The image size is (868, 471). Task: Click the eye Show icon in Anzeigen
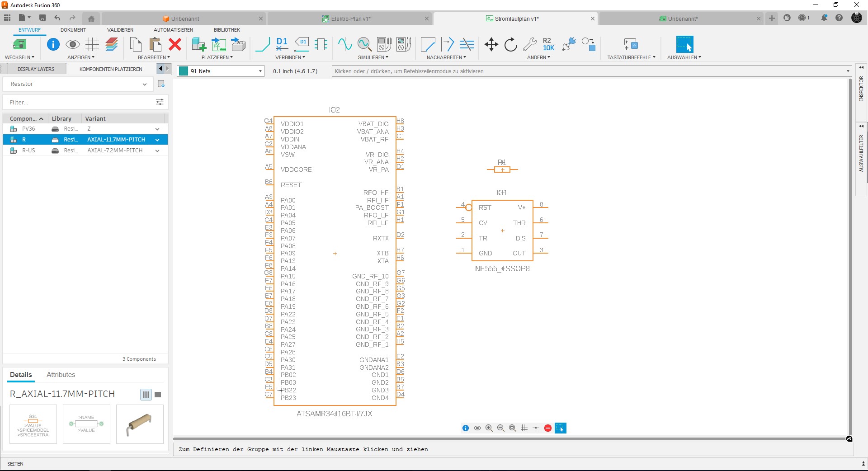[72, 44]
